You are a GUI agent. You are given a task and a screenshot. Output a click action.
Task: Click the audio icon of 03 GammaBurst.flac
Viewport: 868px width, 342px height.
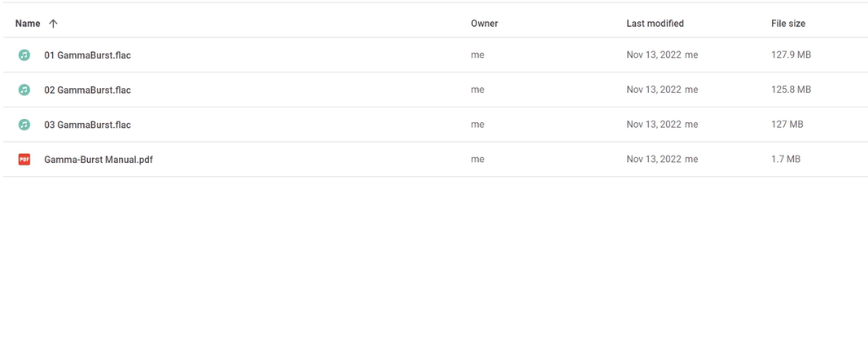tap(24, 125)
